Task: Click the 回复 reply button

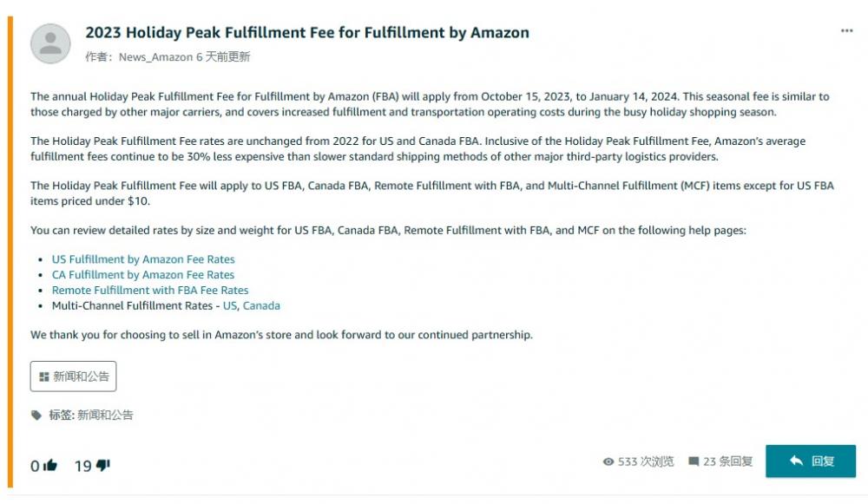Action: pyautogui.click(x=811, y=461)
